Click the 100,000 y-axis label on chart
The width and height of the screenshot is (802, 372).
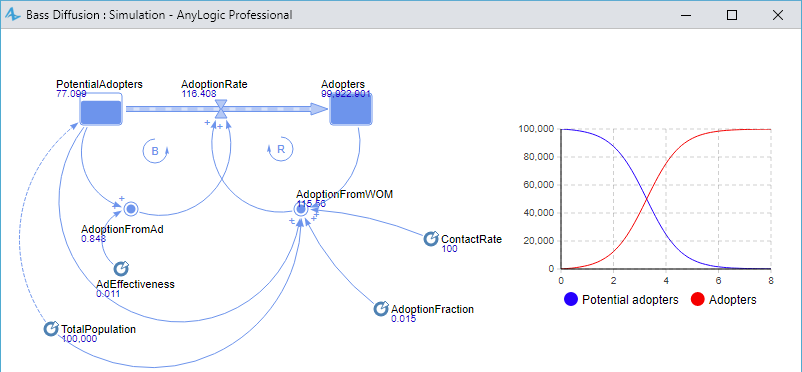coord(536,129)
